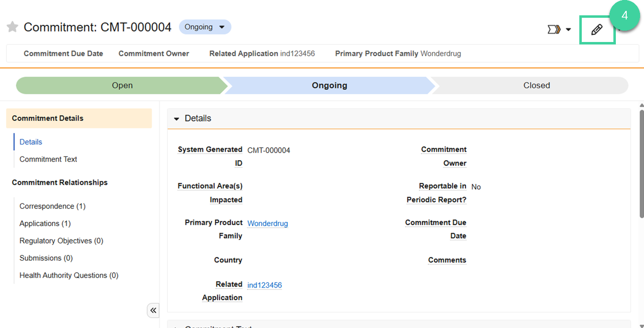Go to Details in the sidebar
This screenshot has height=328, width=644.
[x=31, y=142]
